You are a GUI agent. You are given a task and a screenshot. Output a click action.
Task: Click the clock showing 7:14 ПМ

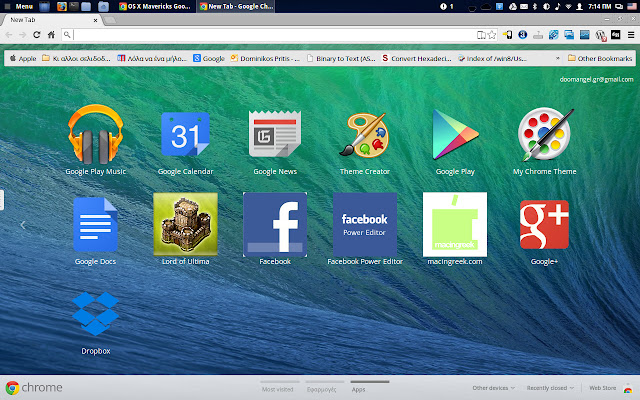click(x=600, y=6)
